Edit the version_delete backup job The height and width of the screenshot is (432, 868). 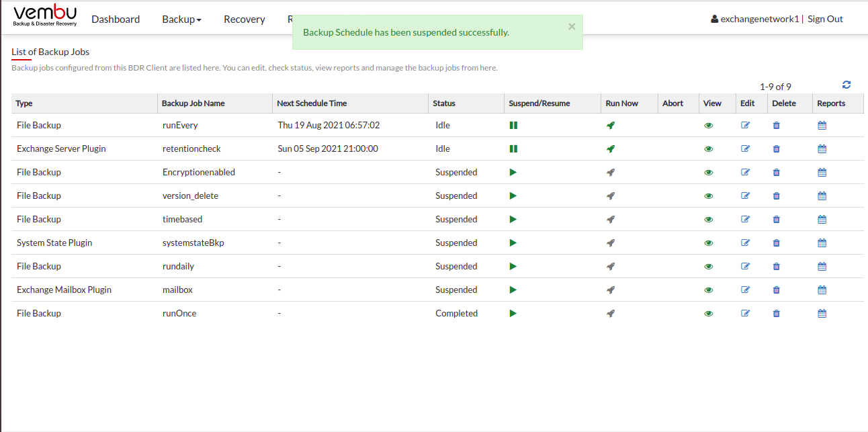(x=745, y=196)
